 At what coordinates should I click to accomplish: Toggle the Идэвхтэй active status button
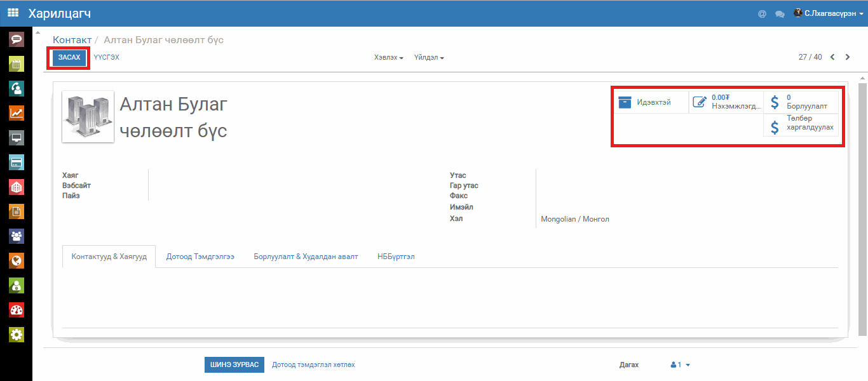click(x=650, y=102)
